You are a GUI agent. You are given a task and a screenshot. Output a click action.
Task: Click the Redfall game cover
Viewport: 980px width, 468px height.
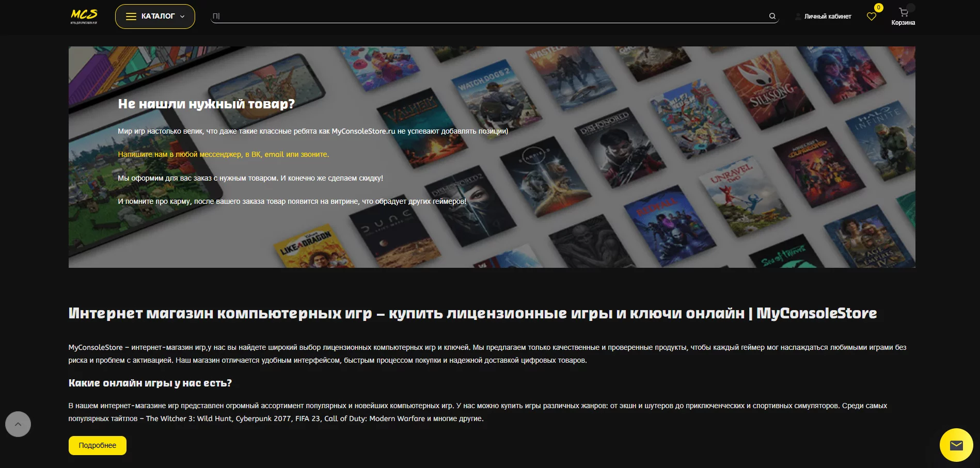pyautogui.click(x=670, y=225)
